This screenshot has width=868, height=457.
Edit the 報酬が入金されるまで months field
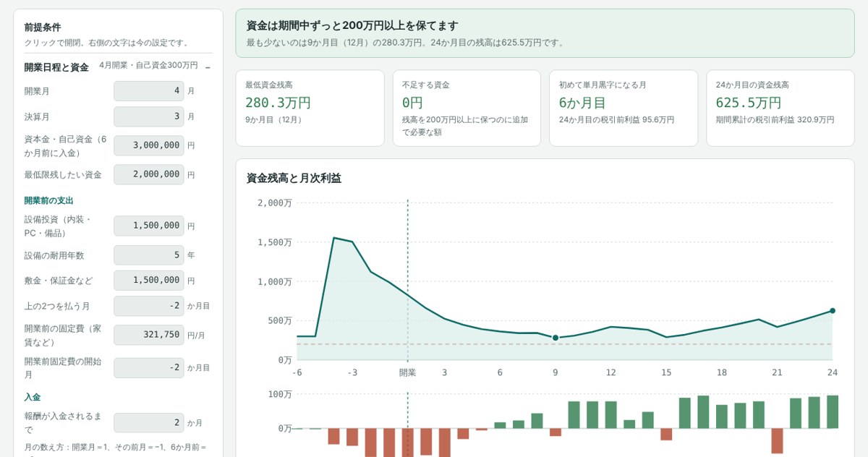click(149, 422)
